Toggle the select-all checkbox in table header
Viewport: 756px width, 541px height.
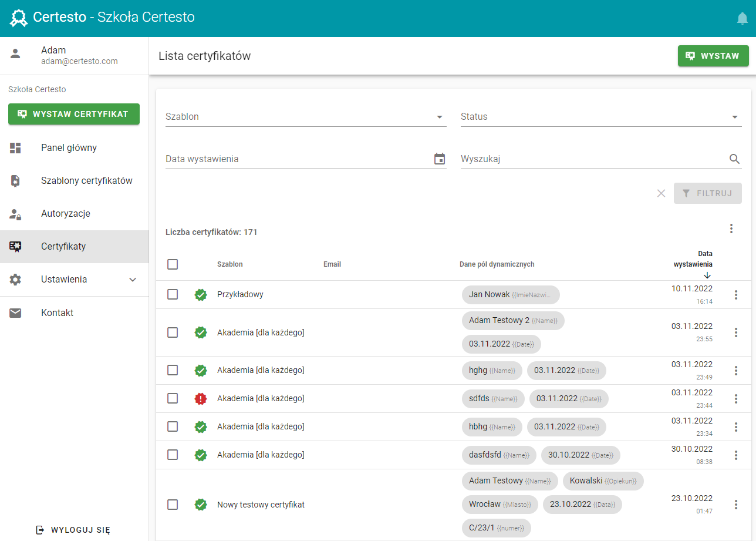pos(173,264)
